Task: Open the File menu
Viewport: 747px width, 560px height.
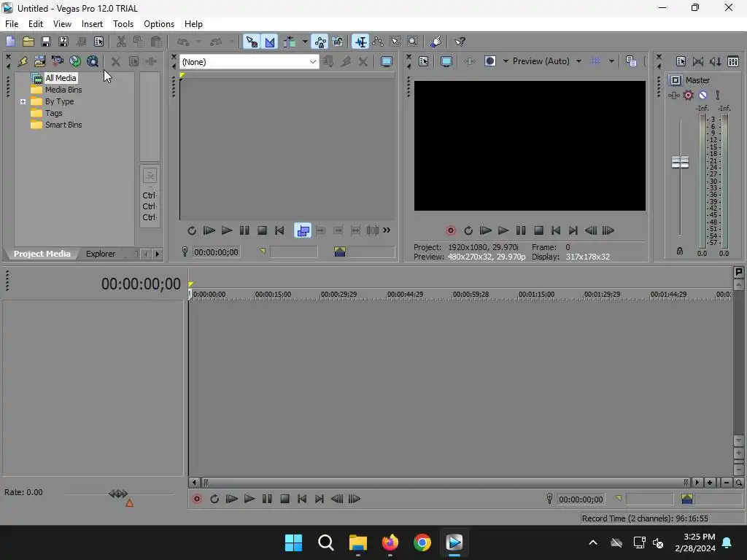Action: pos(12,24)
